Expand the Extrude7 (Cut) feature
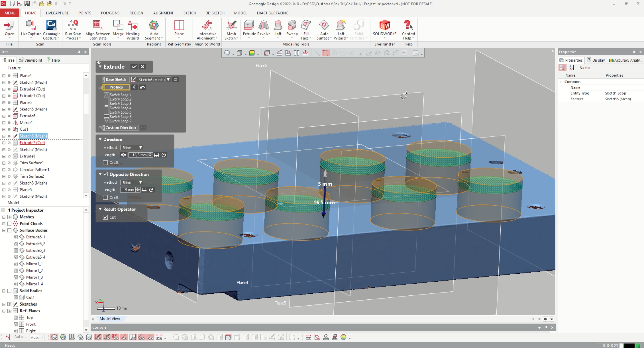This screenshot has height=348, width=644. pyautogui.click(x=4, y=143)
